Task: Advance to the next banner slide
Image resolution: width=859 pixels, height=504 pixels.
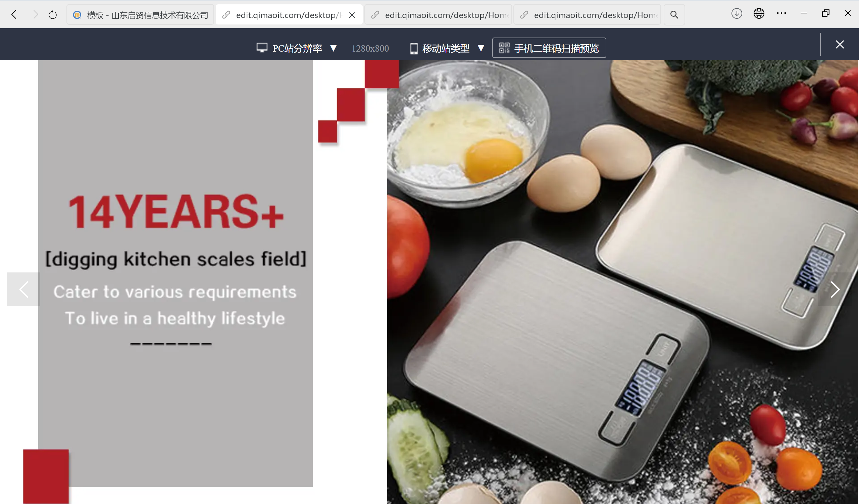Action: click(x=835, y=290)
